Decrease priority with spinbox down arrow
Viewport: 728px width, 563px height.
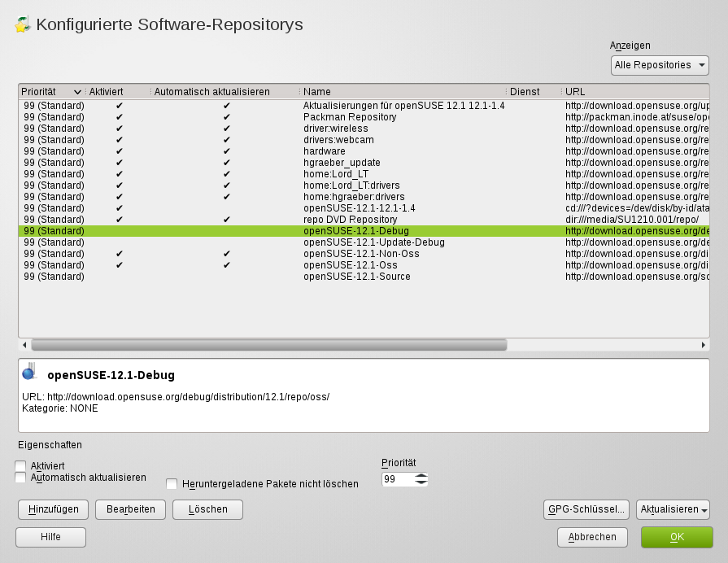[x=421, y=482]
